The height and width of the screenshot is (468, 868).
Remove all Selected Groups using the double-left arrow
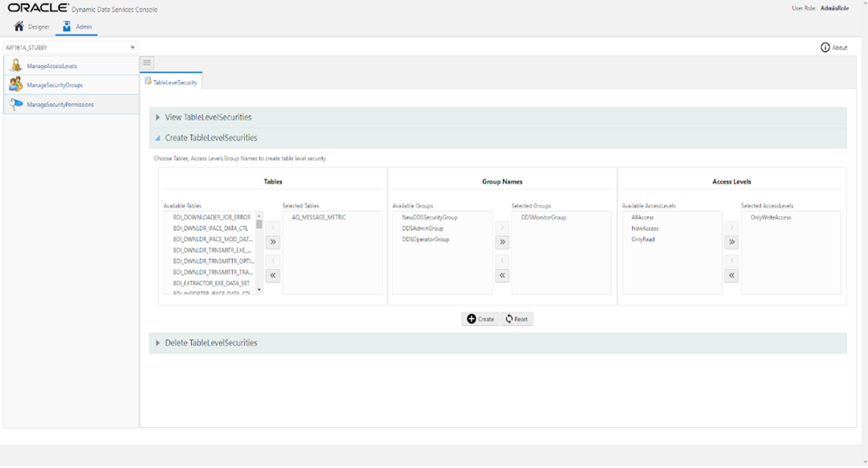click(x=502, y=275)
